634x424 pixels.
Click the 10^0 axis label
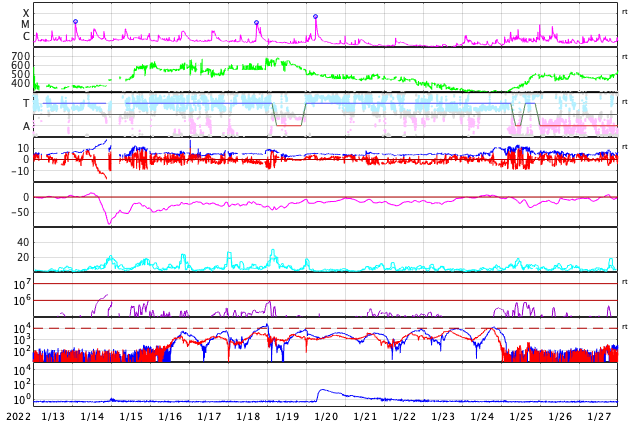pos(22,400)
